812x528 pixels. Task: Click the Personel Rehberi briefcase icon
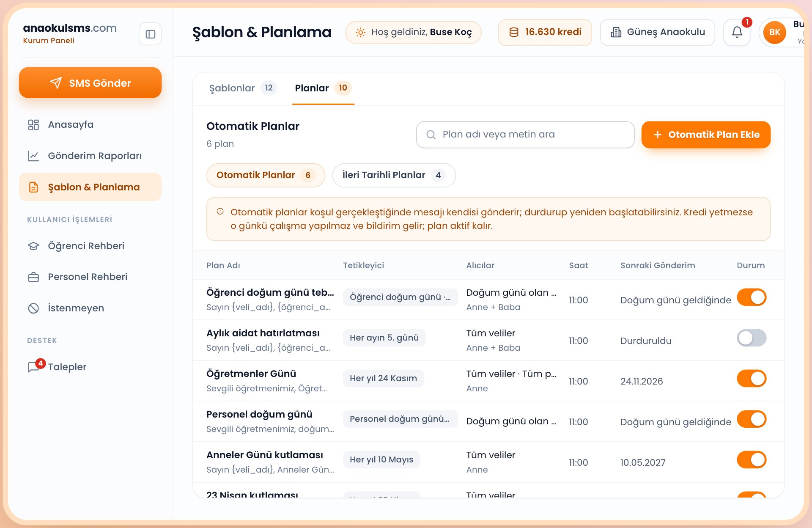33,277
